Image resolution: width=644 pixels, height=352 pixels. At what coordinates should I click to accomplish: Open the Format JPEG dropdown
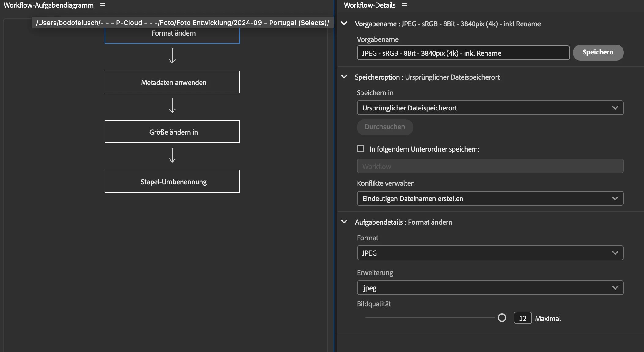click(x=490, y=253)
